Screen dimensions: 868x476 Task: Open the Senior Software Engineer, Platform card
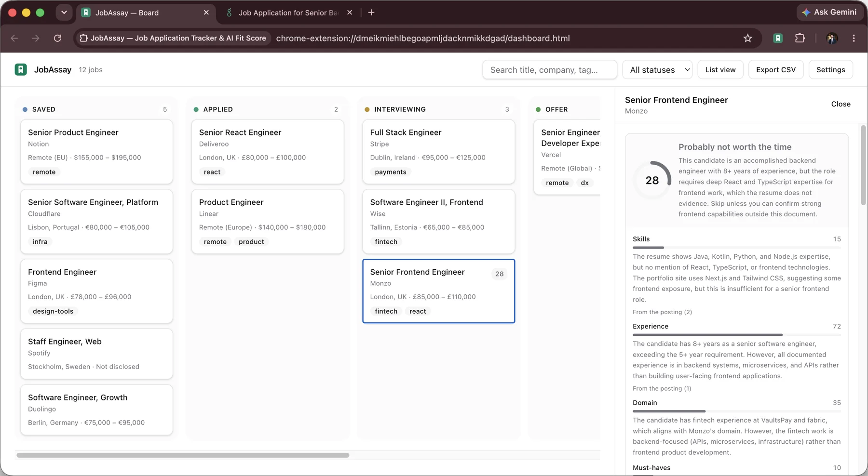96,222
